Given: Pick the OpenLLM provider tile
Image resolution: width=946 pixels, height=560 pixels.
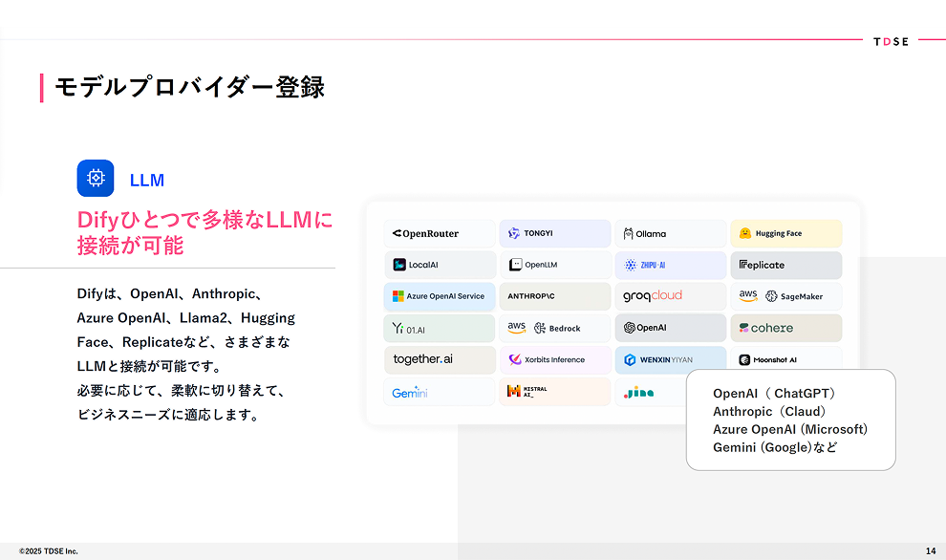Looking at the screenshot, I should click(554, 265).
